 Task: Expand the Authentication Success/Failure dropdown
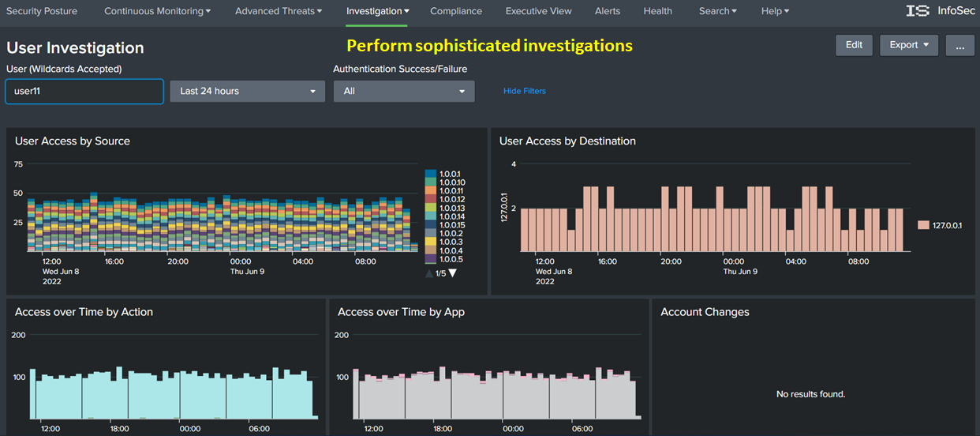pos(404,91)
